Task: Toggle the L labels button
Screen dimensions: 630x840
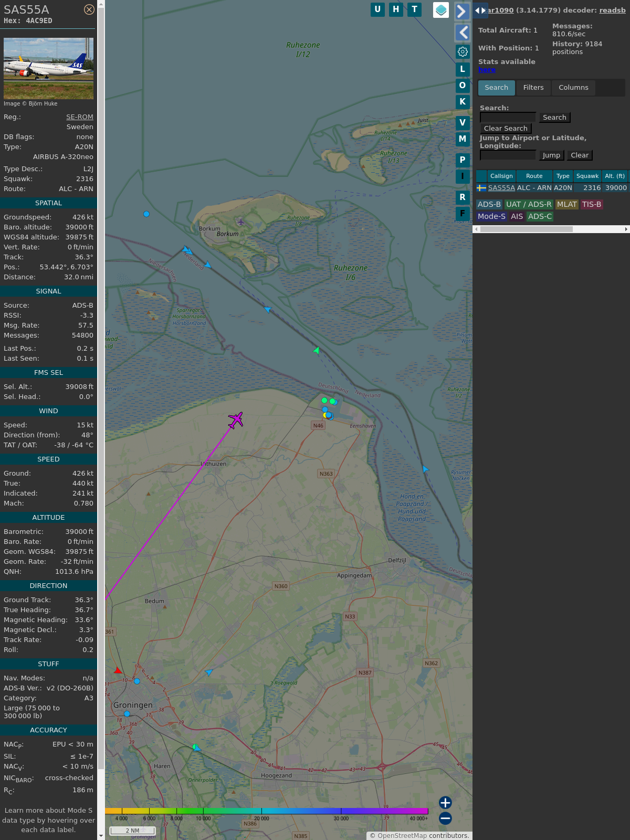Action: point(463,69)
